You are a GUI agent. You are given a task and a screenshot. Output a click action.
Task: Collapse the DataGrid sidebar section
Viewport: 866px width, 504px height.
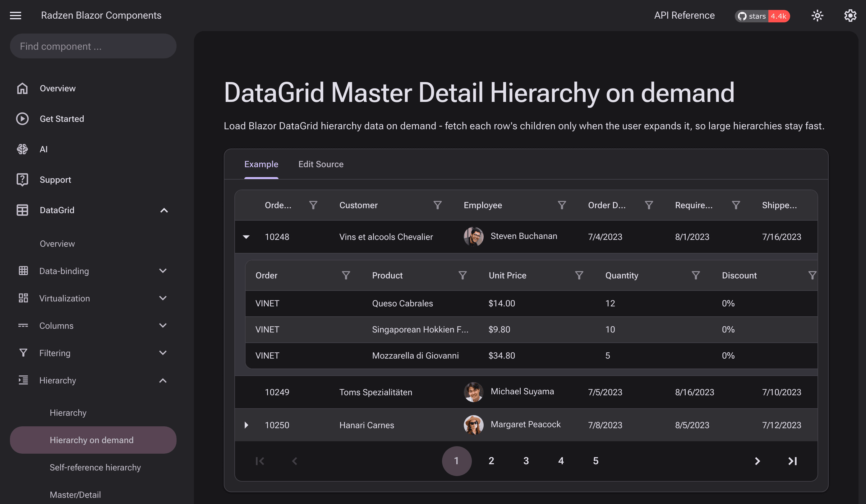[93, 210]
